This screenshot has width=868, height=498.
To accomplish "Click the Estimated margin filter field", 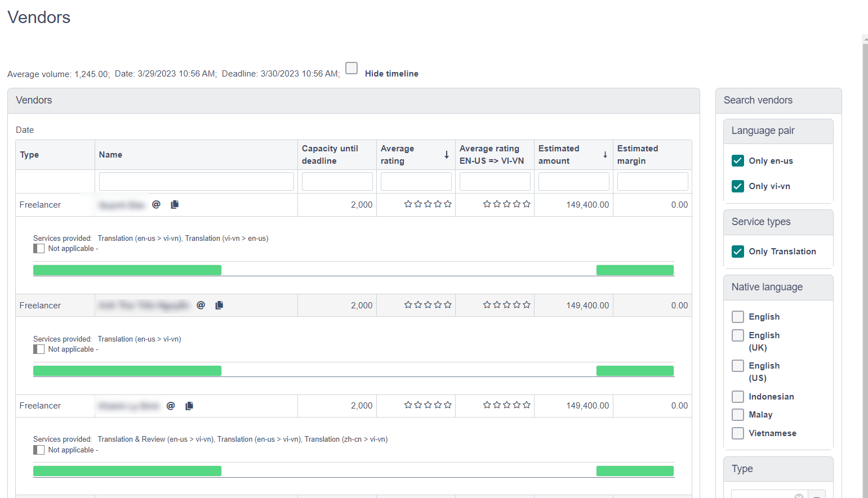I will point(653,181).
